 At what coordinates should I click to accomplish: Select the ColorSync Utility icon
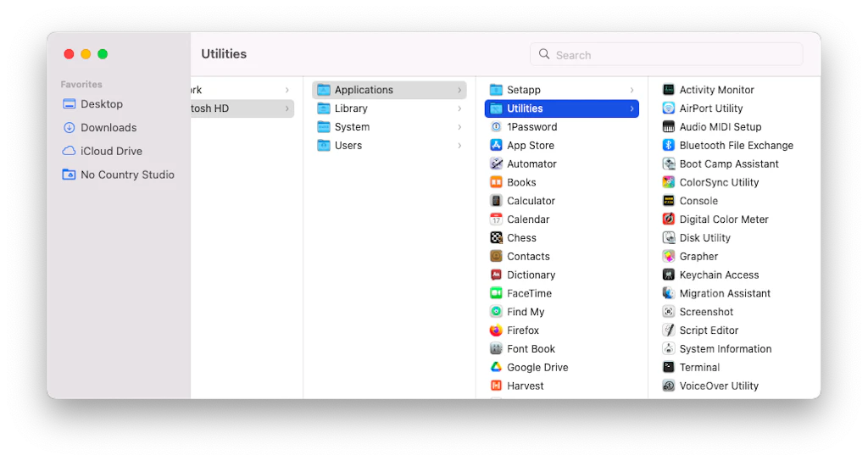[x=668, y=182]
